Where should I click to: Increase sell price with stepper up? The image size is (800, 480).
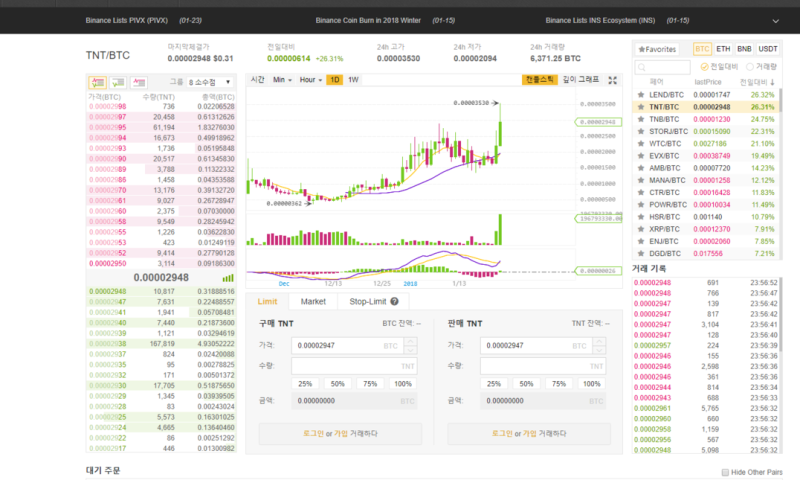(x=599, y=341)
